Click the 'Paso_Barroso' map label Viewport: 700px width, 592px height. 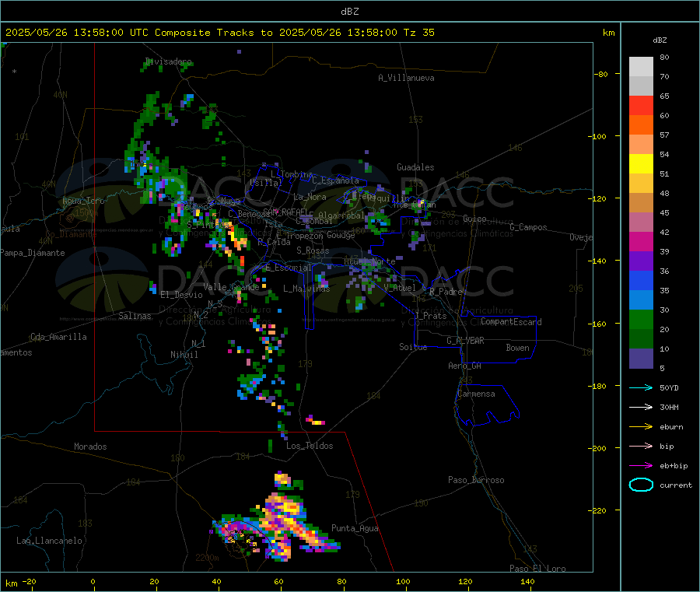point(476,481)
